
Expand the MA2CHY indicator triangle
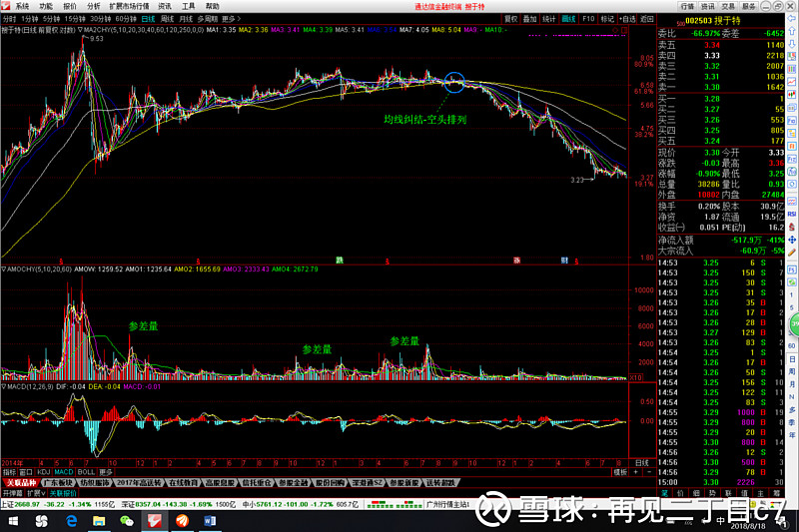pos(80,30)
